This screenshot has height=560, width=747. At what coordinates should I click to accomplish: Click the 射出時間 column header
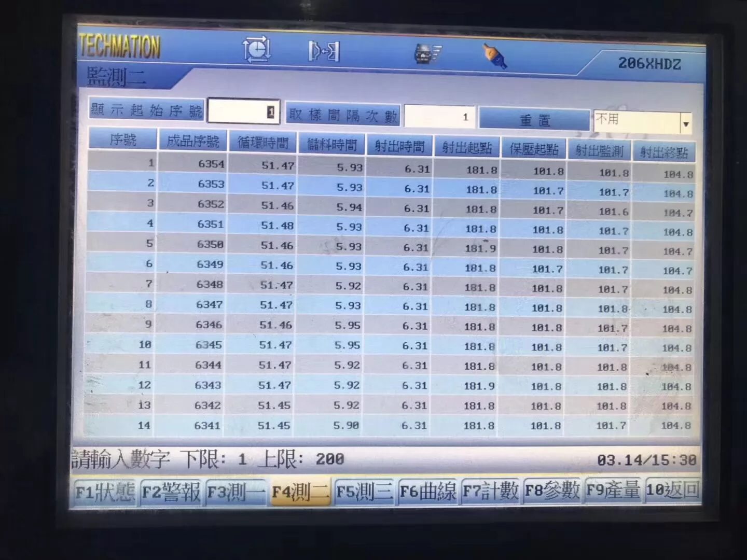pyautogui.click(x=399, y=146)
